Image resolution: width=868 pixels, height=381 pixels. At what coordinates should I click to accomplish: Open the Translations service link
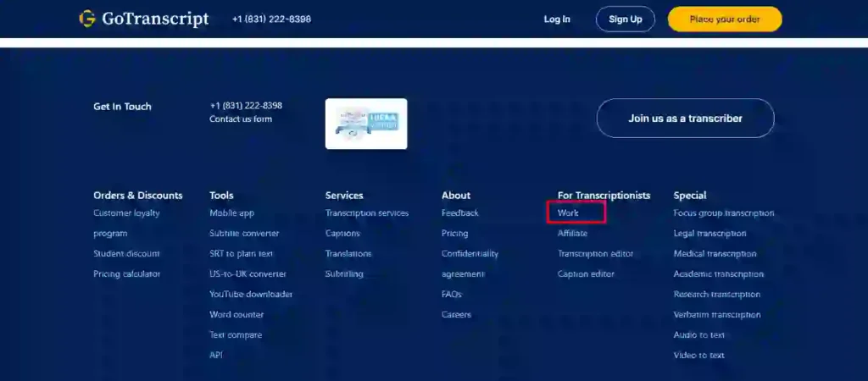click(348, 254)
